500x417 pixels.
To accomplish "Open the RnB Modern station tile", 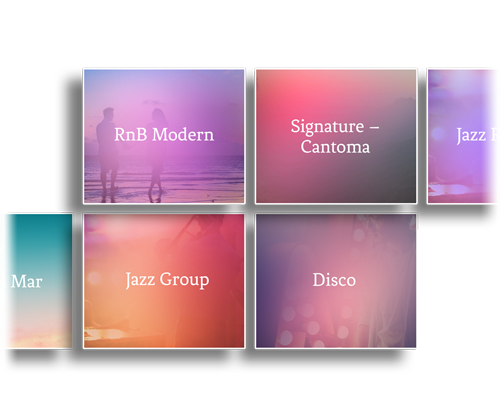I will click(x=164, y=136).
